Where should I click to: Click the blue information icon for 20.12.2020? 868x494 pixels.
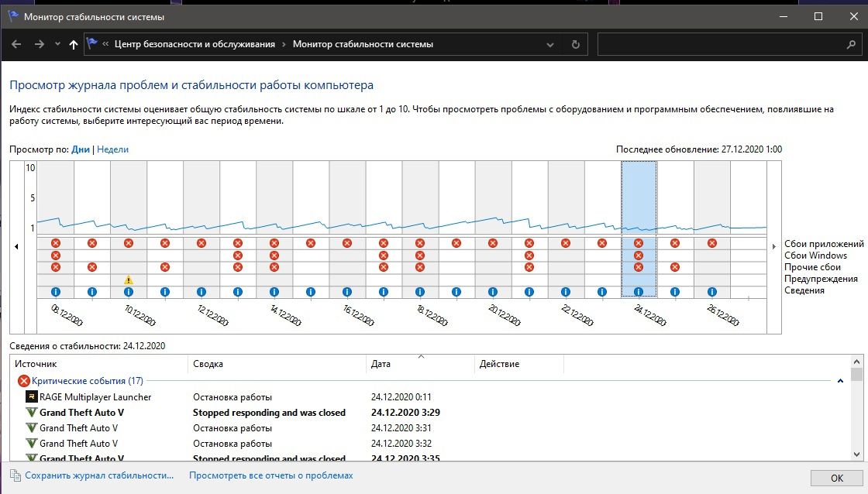coord(493,292)
